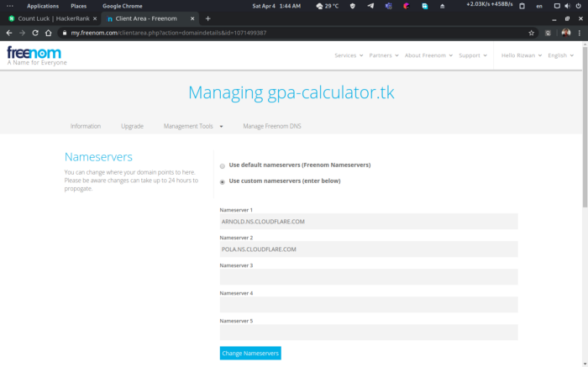This screenshot has width=588, height=367.
Task: Reload the Freenom page
Action: click(35, 33)
